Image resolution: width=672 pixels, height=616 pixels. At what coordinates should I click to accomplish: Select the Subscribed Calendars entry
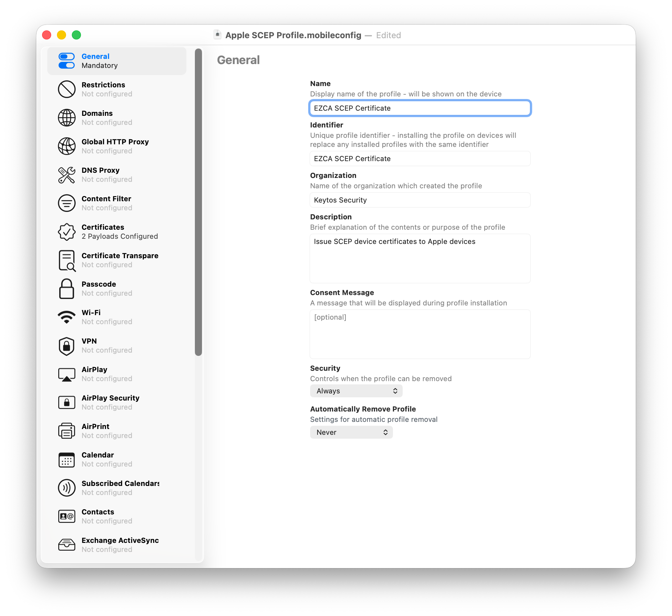pos(120,488)
